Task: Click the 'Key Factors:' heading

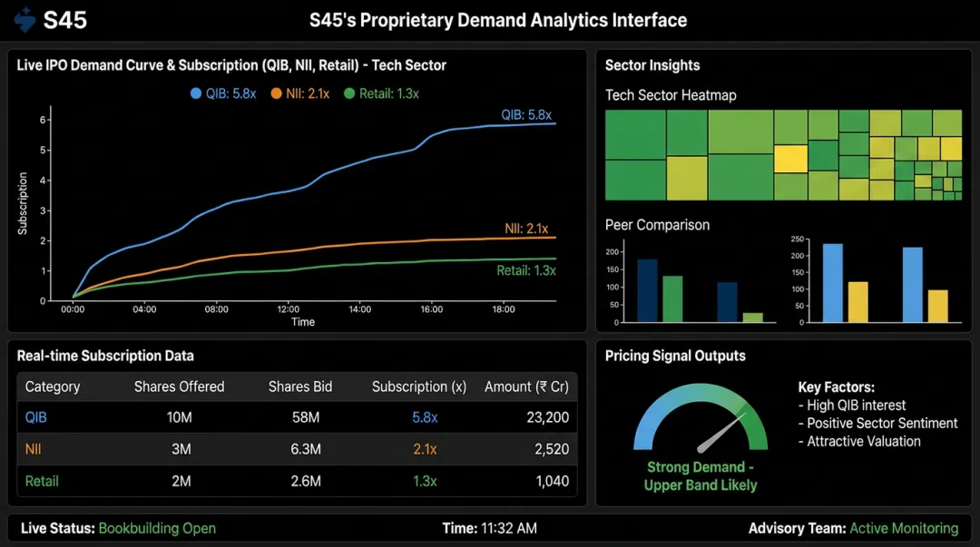Action: click(x=837, y=387)
